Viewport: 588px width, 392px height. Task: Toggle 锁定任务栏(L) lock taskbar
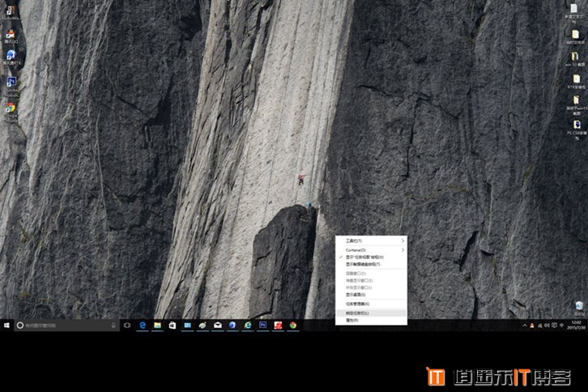pyautogui.click(x=371, y=313)
